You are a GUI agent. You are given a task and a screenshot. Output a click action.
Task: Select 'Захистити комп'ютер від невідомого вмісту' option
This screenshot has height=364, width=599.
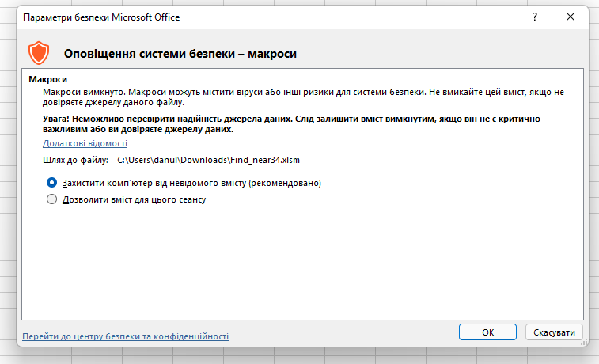point(52,182)
